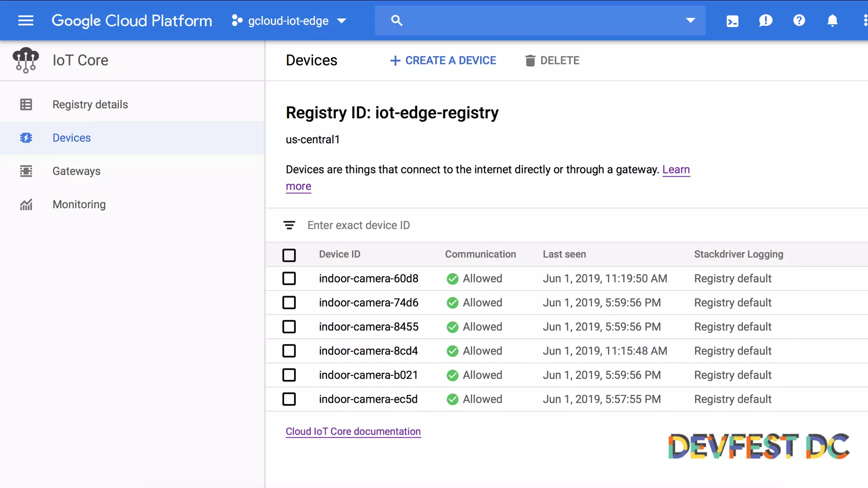Screen dimensions: 868x488
Task: Open Cloud IoT Core documentation link
Action: coord(353,431)
